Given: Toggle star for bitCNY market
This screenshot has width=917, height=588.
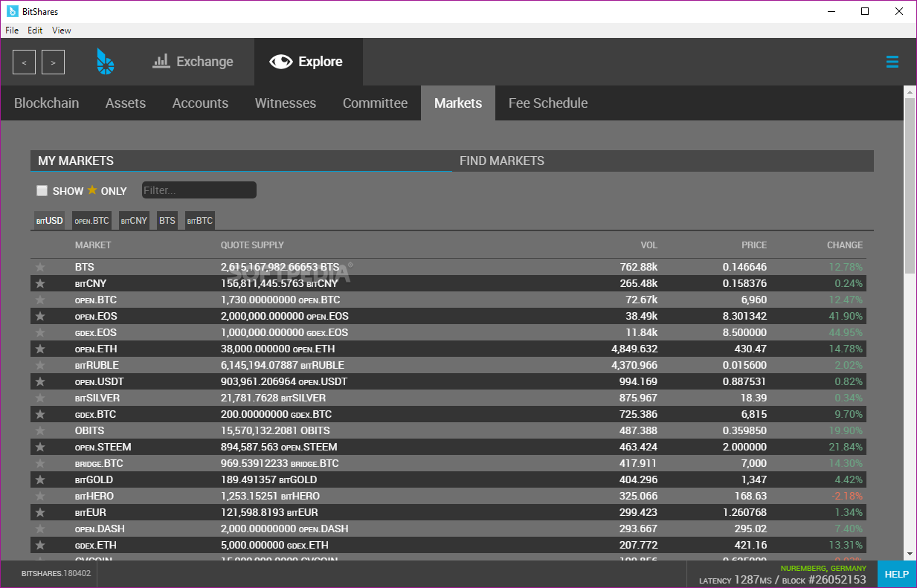Looking at the screenshot, I should (x=40, y=283).
